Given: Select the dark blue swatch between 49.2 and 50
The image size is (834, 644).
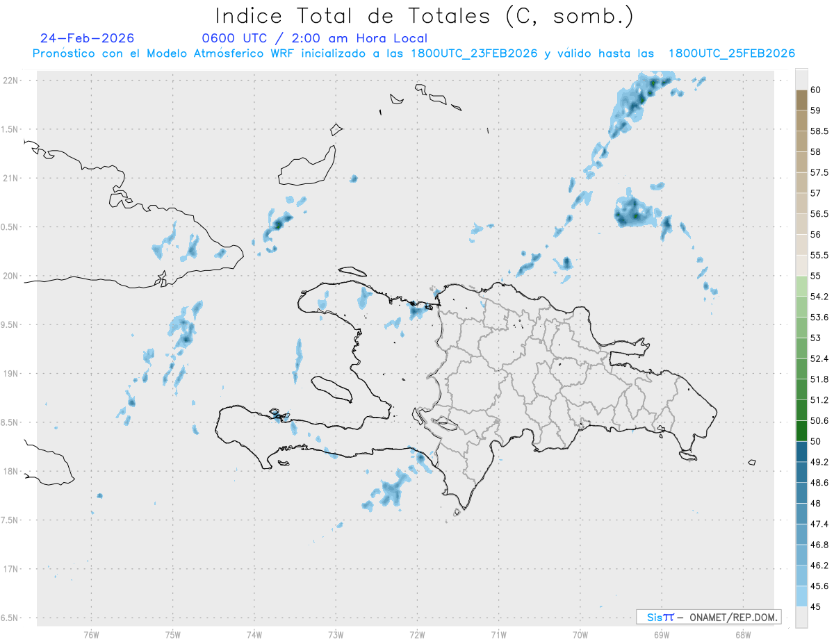Looking at the screenshot, I should 801,452.
